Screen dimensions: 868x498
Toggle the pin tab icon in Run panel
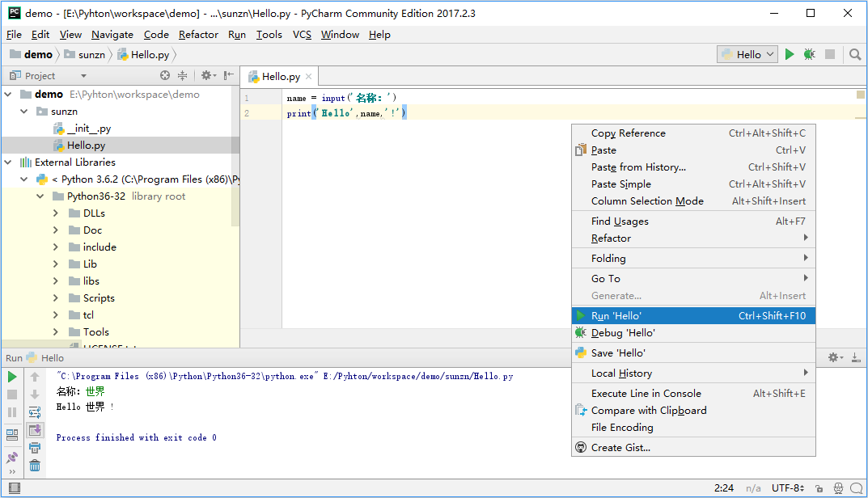(x=12, y=458)
